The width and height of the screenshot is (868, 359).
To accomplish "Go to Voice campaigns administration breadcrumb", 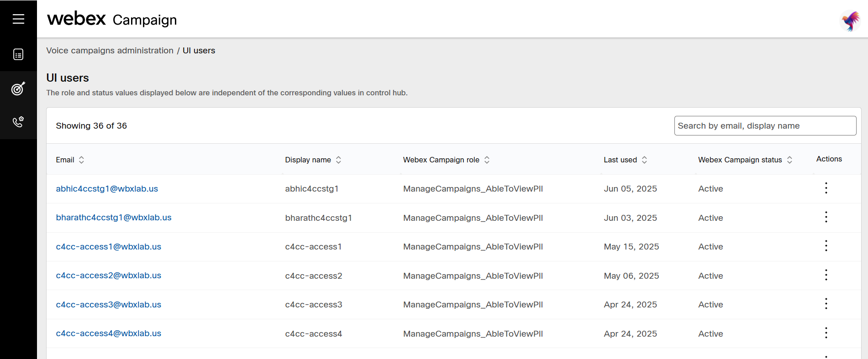I will click(x=110, y=51).
